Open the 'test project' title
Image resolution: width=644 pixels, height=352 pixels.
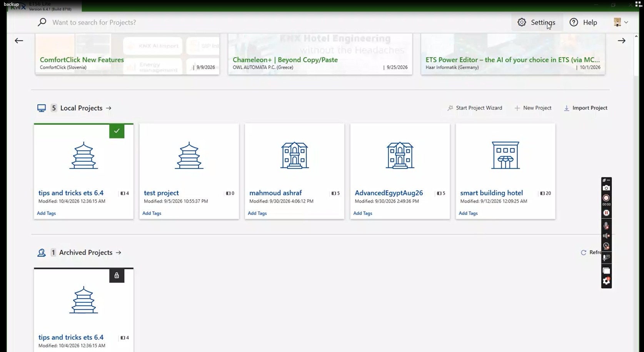[161, 193]
